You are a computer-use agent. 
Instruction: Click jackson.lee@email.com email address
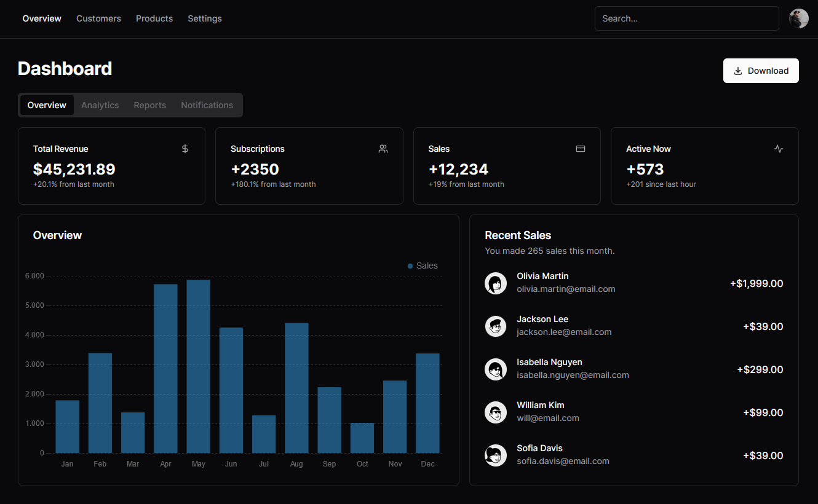(564, 332)
